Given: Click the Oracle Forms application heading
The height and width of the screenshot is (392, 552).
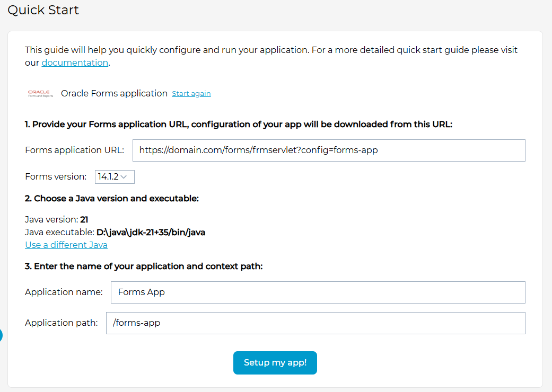Looking at the screenshot, I should [x=113, y=93].
